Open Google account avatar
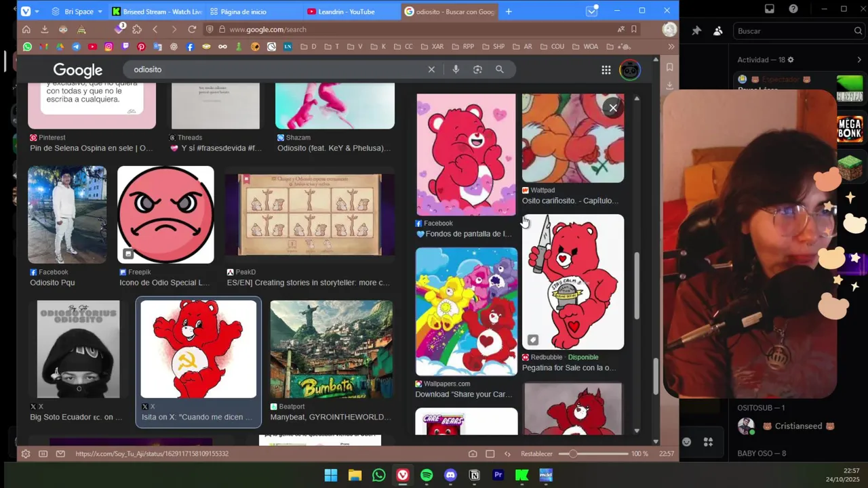The width and height of the screenshot is (868, 488). pos(630,70)
